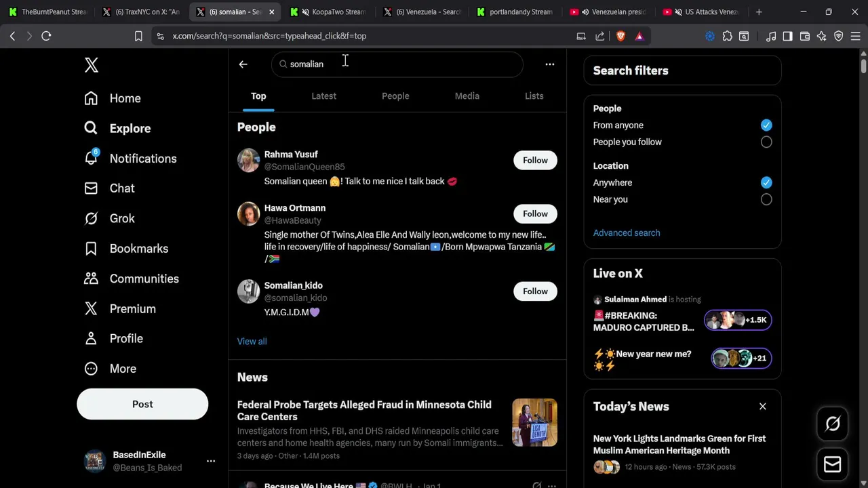Screen dimensions: 868x488
Task: Open search options three-dot menu
Action: click(550, 64)
